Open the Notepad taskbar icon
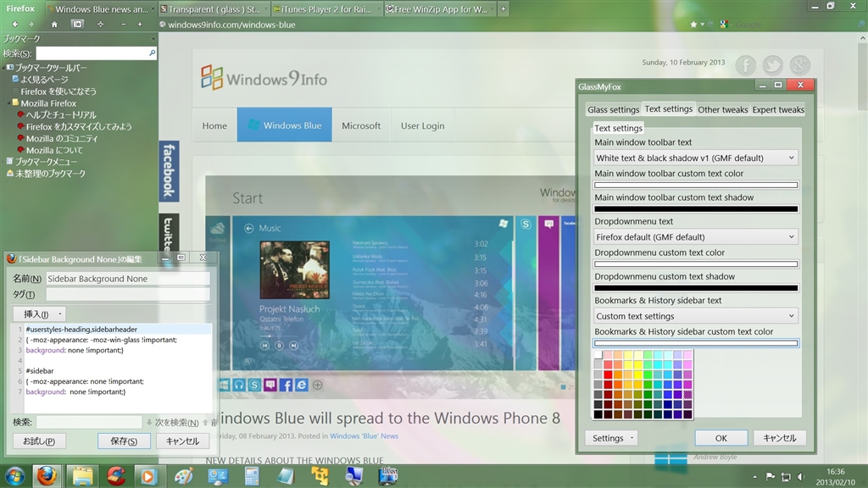The height and width of the screenshot is (488, 868). pos(286,476)
